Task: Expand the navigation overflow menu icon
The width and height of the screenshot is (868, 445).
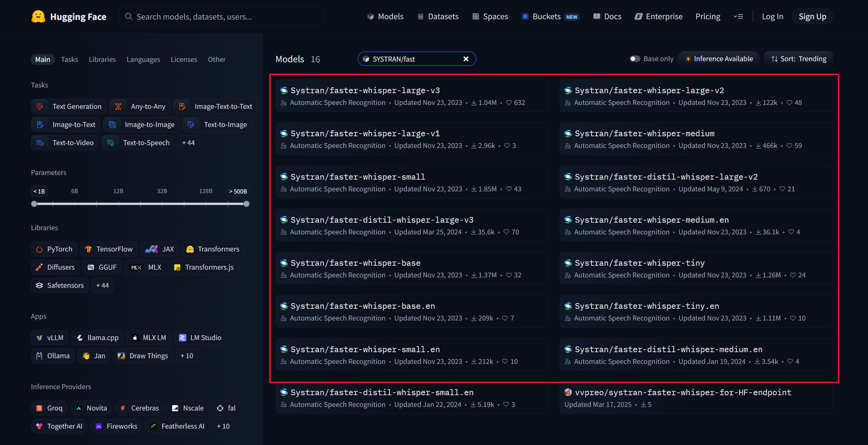Action: tap(738, 16)
